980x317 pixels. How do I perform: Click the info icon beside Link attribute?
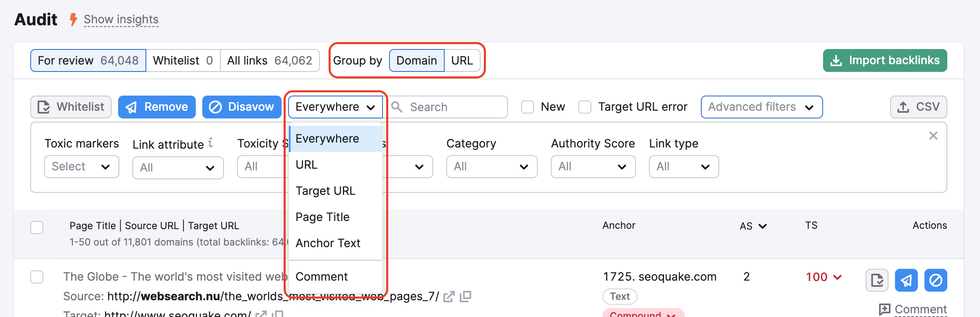click(210, 142)
